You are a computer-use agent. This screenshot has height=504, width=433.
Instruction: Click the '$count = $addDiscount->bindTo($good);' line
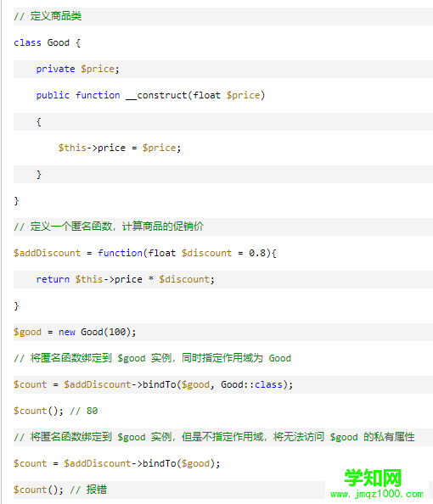pyautogui.click(x=117, y=463)
